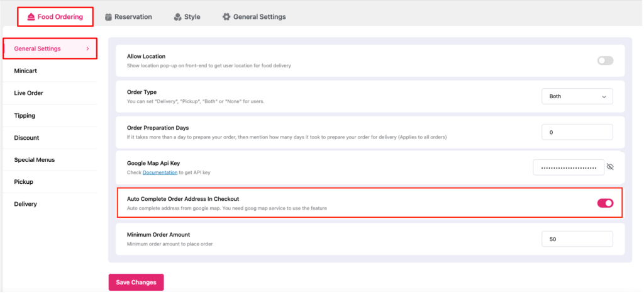
Task: Open the Order Type dropdown
Action: tap(577, 96)
